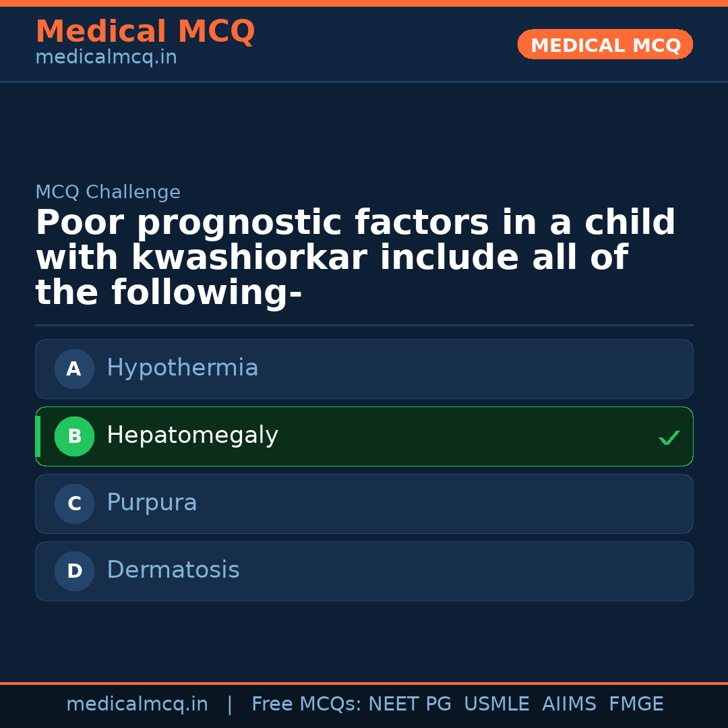The height and width of the screenshot is (728, 728).
Task: Open the Medical MCQ header title
Action: [x=145, y=32]
